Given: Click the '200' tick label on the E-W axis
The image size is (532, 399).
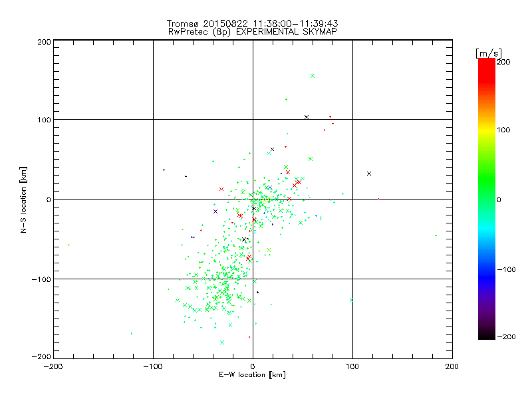Looking at the screenshot, I should pos(452,366).
